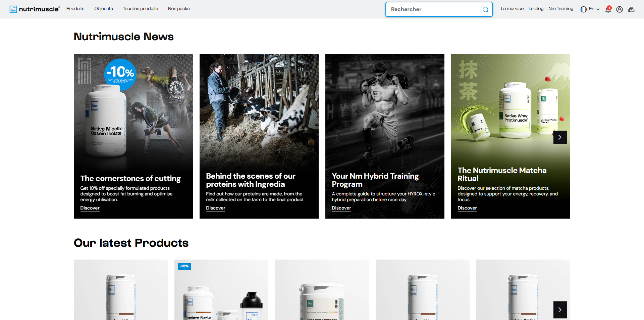Click the French flag language icon
The width and height of the screenshot is (644, 320).
(x=584, y=9)
